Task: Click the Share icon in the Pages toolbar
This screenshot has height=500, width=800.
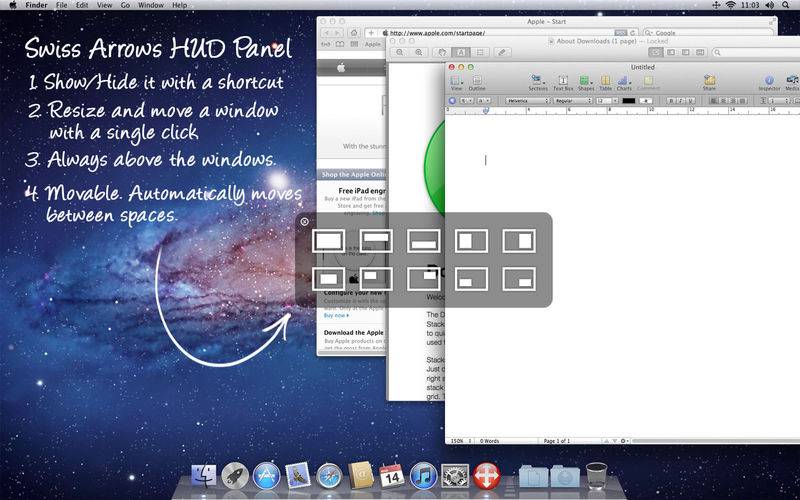Action: pyautogui.click(x=709, y=83)
